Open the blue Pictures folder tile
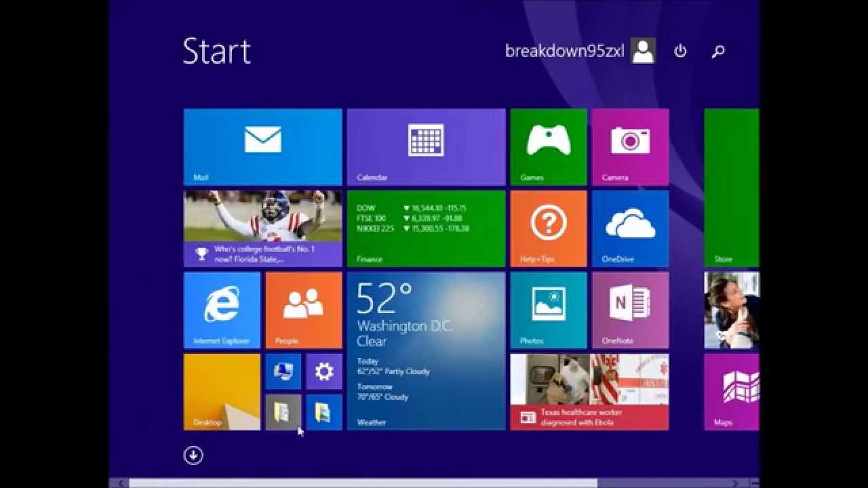868x488 pixels. click(324, 412)
